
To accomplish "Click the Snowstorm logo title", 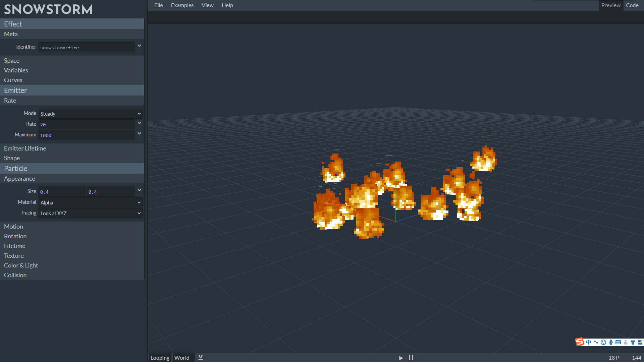I will 48,9.
